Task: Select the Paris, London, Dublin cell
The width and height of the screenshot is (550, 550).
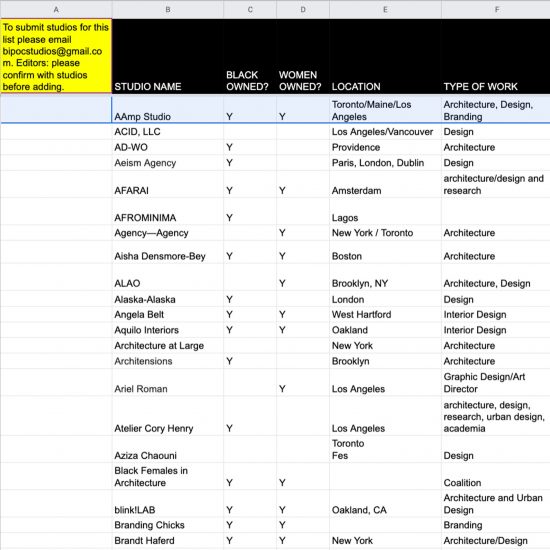Action: pos(385,163)
